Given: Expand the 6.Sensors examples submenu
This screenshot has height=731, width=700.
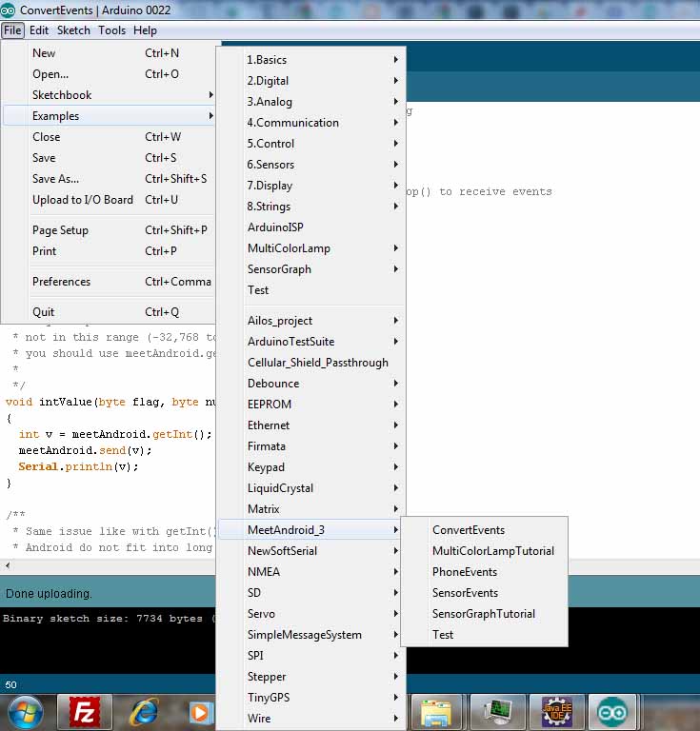Looking at the screenshot, I should (311, 165).
